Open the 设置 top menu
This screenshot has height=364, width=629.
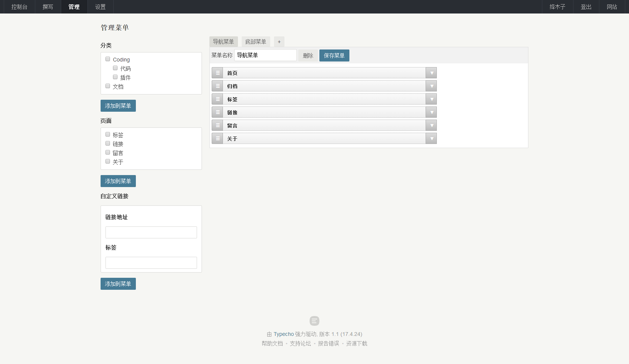(x=100, y=7)
